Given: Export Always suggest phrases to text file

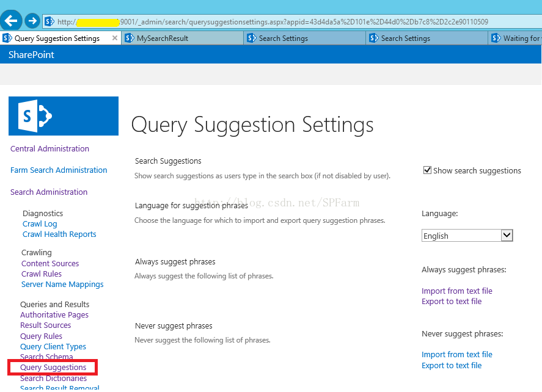Looking at the screenshot, I should [x=452, y=302].
